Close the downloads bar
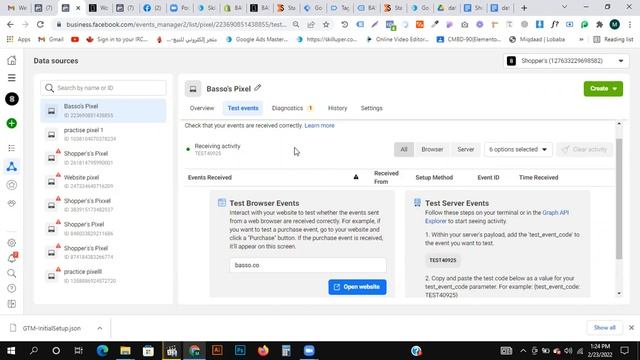The height and width of the screenshot is (360, 640). click(631, 328)
